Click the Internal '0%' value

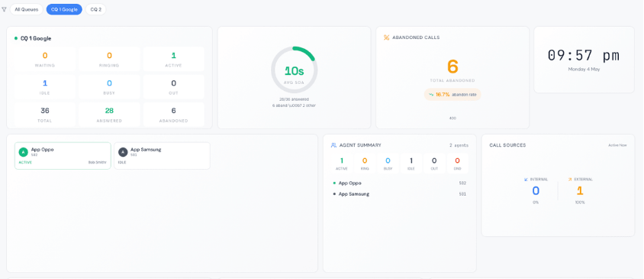(536, 203)
